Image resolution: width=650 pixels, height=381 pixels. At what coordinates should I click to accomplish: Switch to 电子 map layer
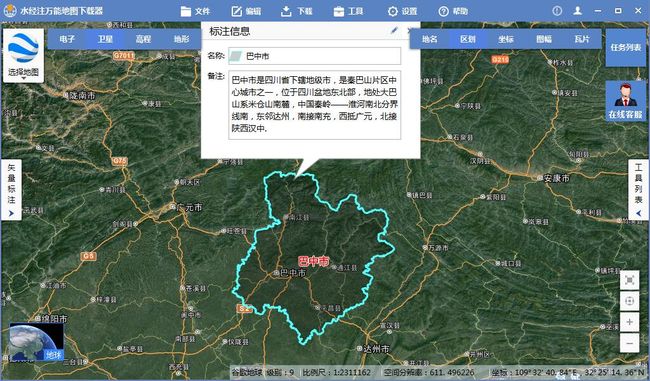(67, 39)
